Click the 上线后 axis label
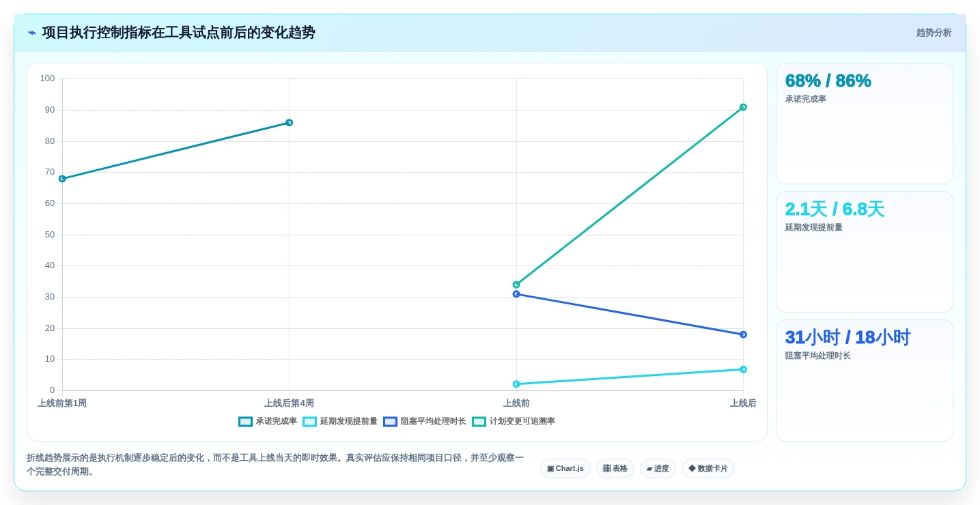Screen dimensions: 980x505 click(743, 403)
